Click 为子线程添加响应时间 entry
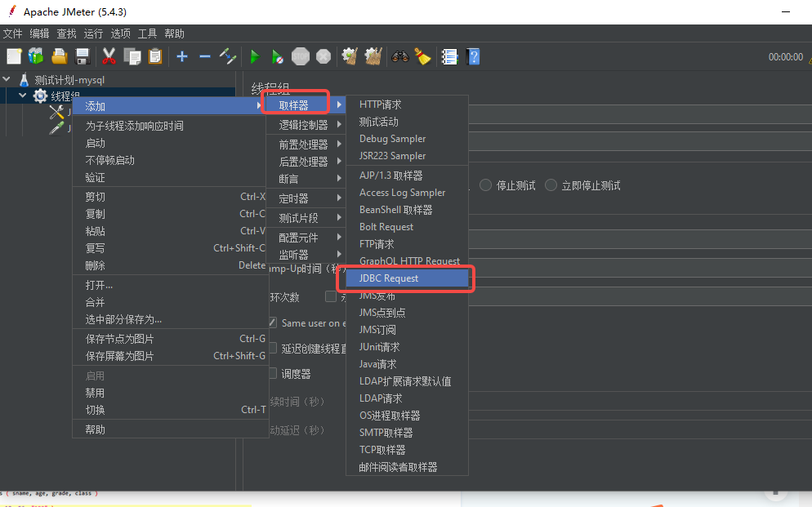The width and height of the screenshot is (812, 507). point(170,126)
